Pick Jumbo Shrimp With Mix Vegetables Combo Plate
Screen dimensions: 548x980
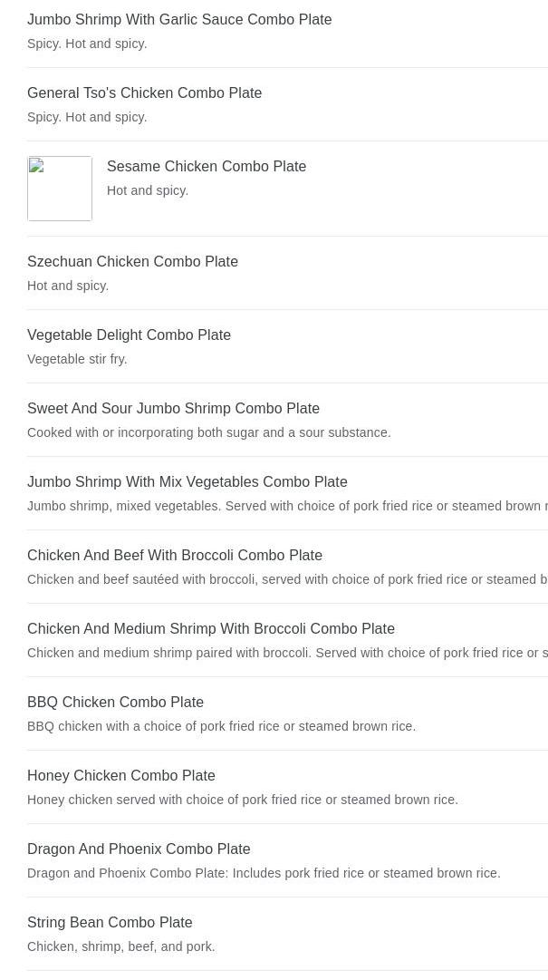coord(187,481)
